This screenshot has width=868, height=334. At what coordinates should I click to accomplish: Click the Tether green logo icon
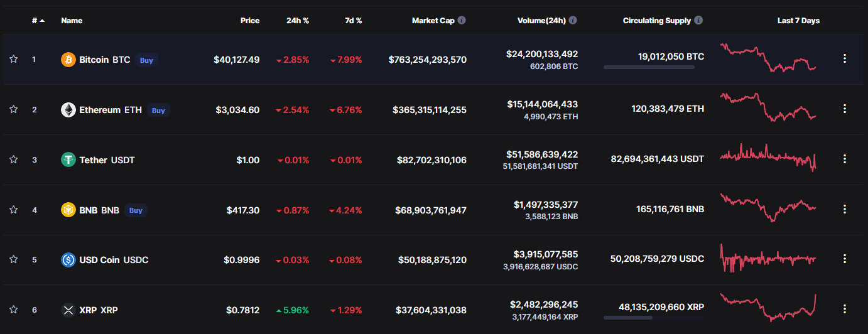click(68, 160)
